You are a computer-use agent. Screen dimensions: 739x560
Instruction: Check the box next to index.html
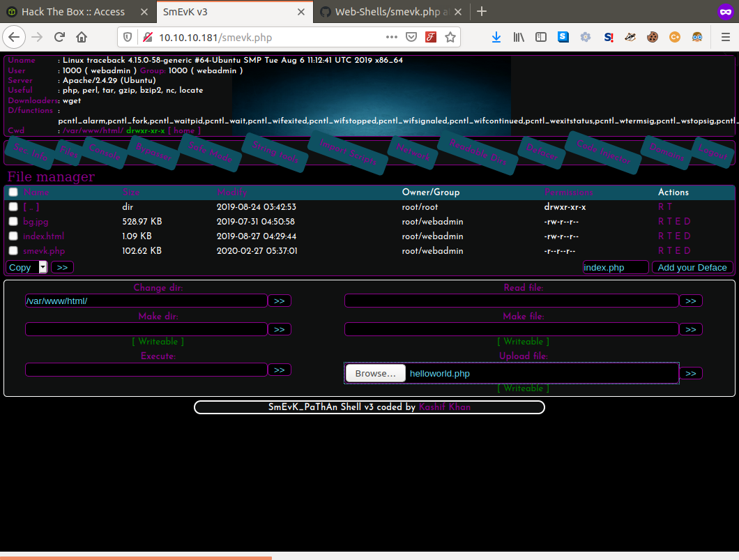[x=13, y=236]
